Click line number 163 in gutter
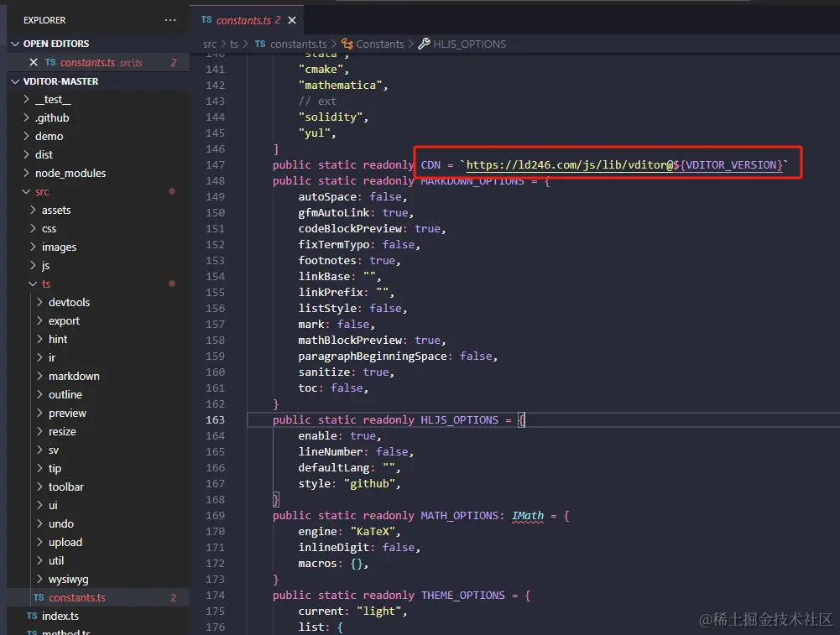The height and width of the screenshot is (635, 840). click(215, 419)
